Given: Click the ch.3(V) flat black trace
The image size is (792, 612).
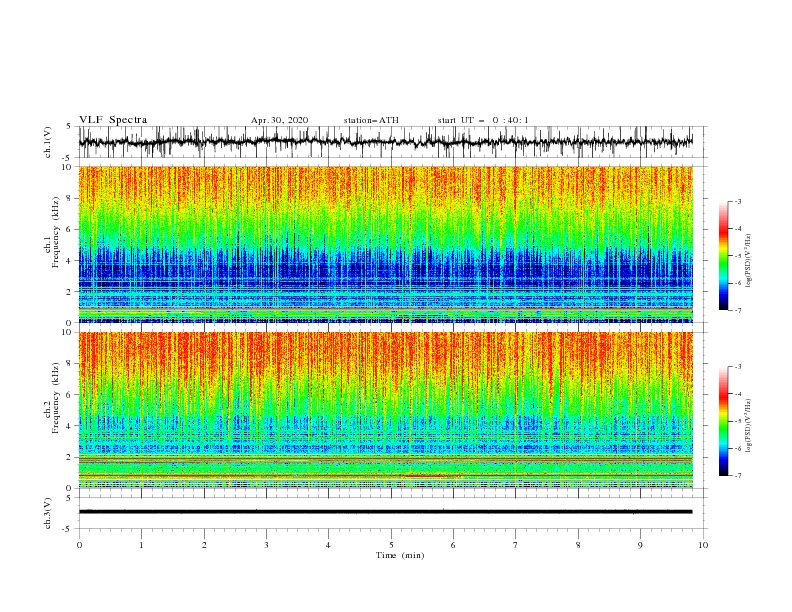Looking at the screenshot, I should pos(386,512).
